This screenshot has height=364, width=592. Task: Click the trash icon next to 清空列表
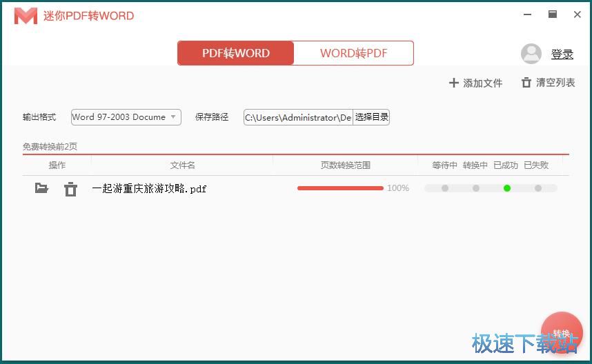tap(526, 83)
